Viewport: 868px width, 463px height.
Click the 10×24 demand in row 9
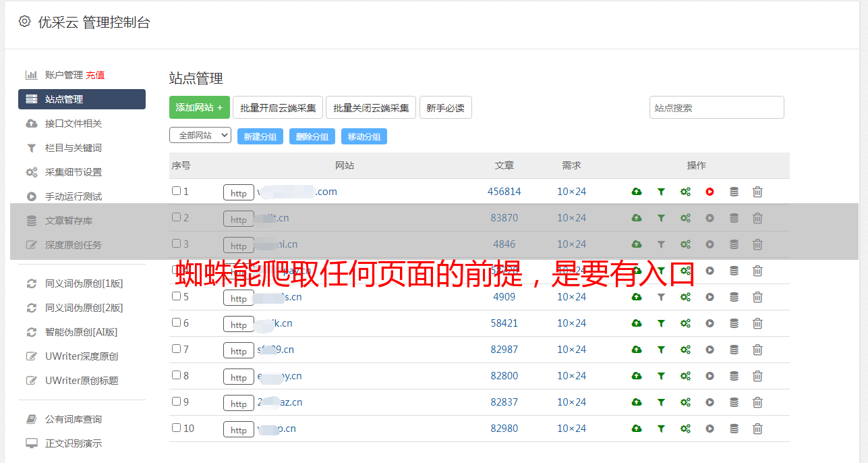pos(572,402)
